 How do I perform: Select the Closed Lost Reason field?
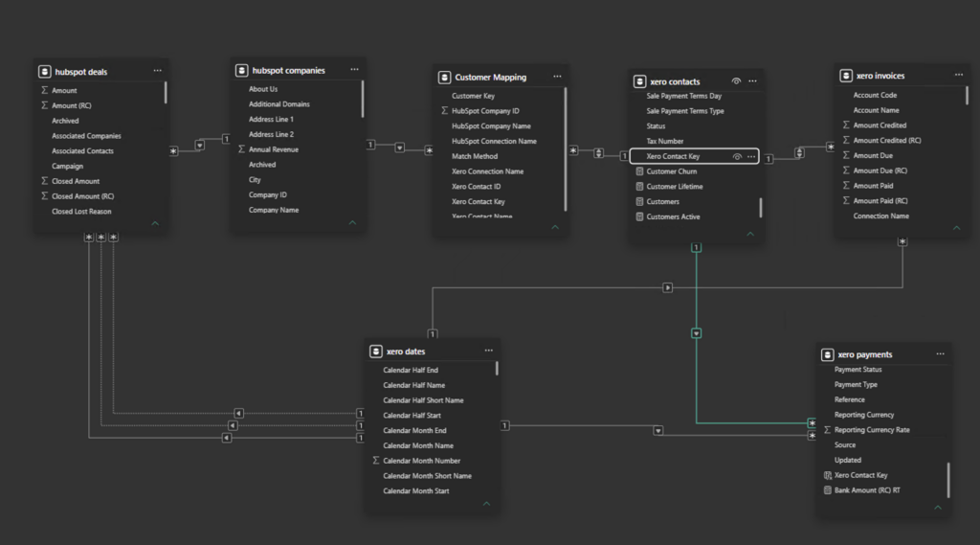[81, 212]
